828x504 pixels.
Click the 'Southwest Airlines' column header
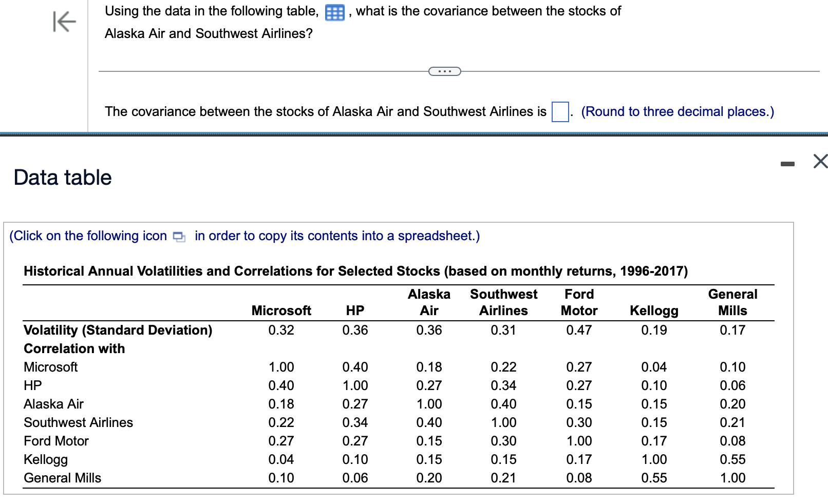click(503, 302)
